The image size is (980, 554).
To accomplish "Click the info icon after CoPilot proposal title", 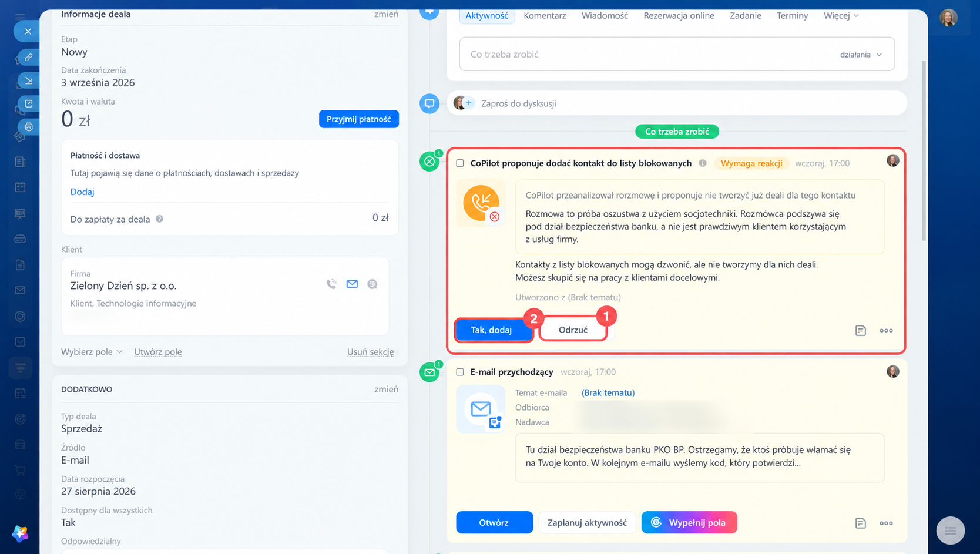I will click(703, 163).
